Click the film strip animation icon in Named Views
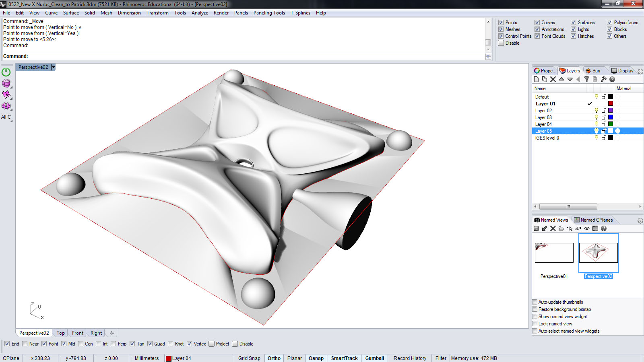The image size is (644, 362). coord(595,228)
